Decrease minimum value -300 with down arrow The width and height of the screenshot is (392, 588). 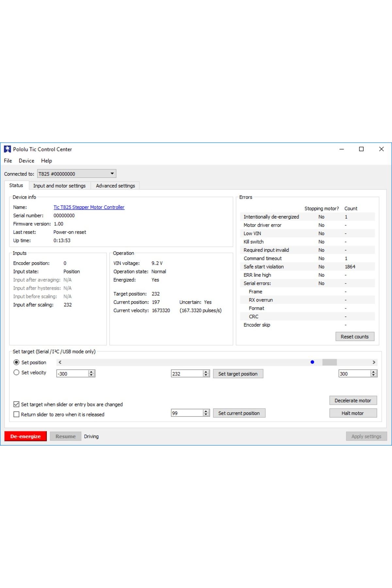[91, 375]
